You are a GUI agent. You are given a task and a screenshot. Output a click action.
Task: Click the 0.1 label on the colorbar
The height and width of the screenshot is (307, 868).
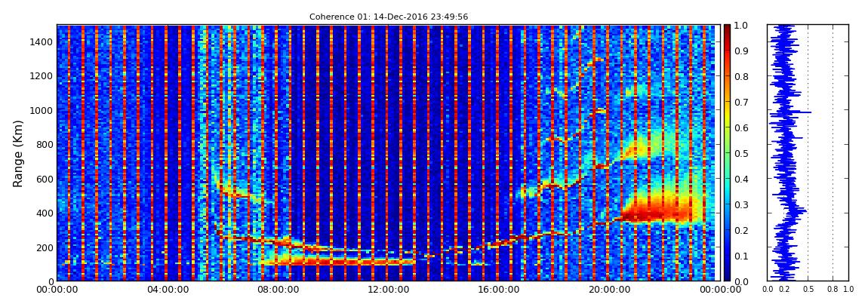[x=743, y=256]
